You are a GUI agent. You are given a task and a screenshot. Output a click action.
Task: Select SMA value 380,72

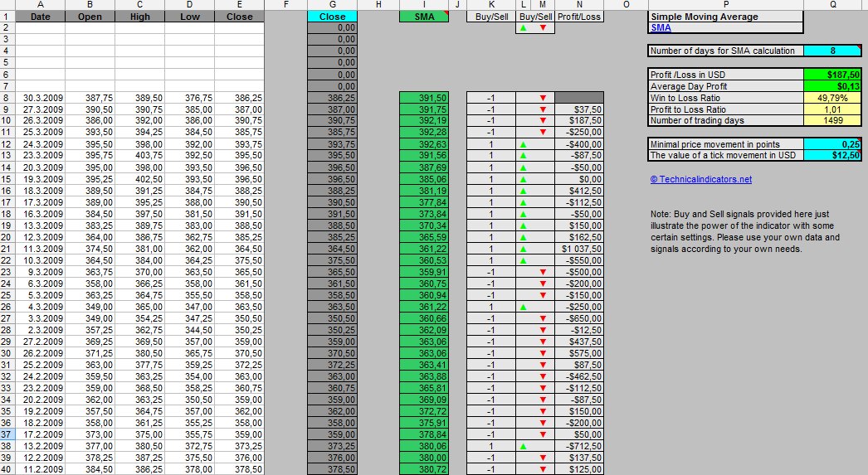click(424, 469)
